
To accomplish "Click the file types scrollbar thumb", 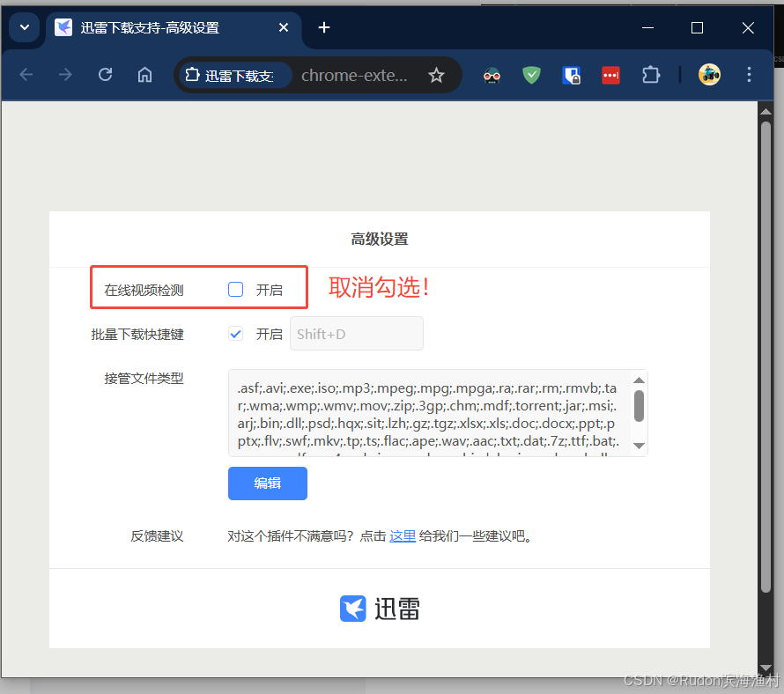I will (x=639, y=406).
